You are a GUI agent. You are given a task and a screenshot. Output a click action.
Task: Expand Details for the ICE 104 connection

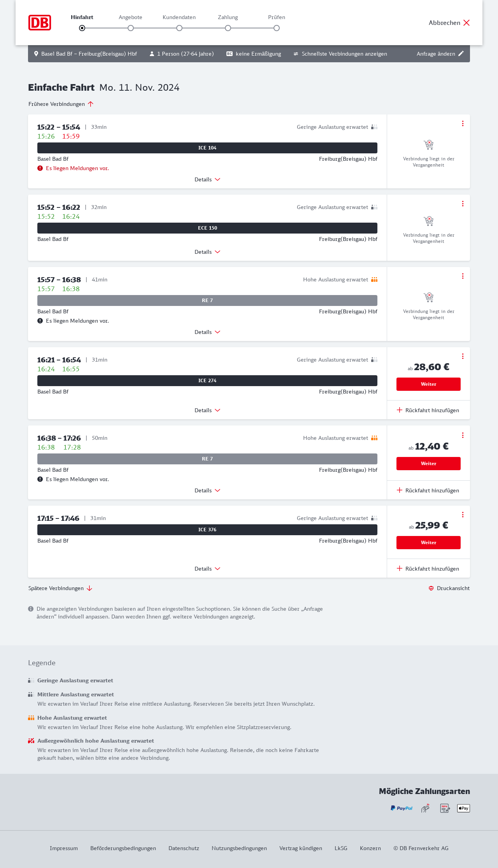click(x=207, y=179)
